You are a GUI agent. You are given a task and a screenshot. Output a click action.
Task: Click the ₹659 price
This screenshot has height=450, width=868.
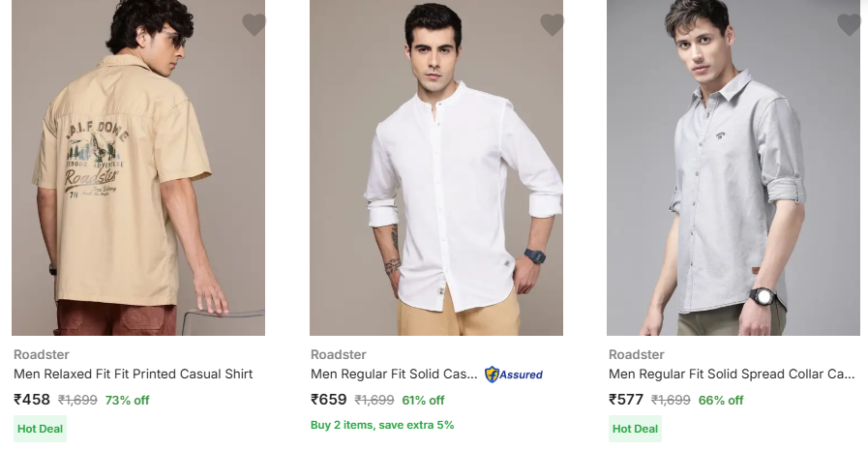click(329, 399)
